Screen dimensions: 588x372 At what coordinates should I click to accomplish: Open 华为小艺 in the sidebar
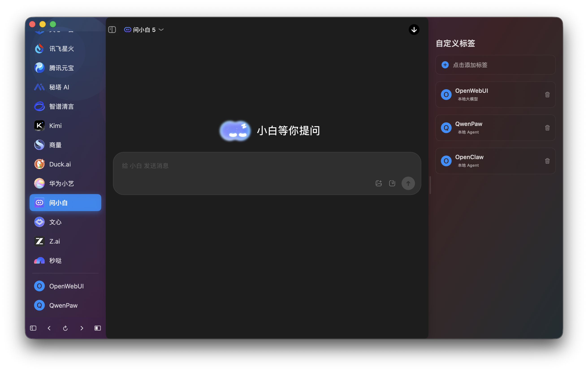coord(65,184)
